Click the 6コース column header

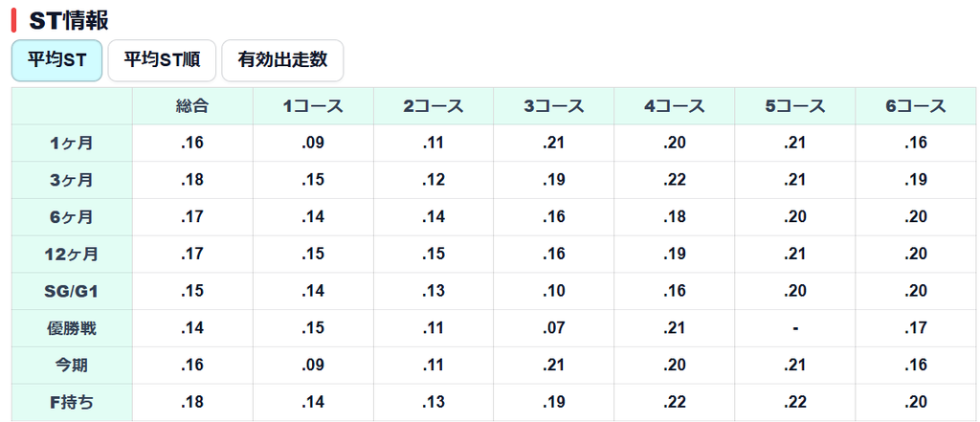coord(916,106)
